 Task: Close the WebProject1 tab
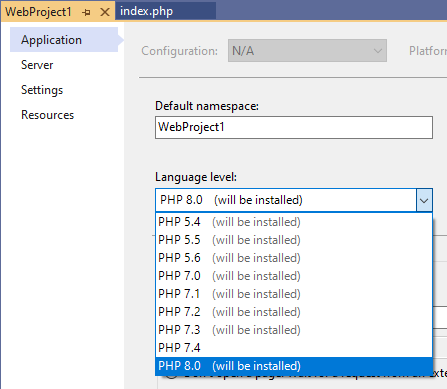pos(105,12)
